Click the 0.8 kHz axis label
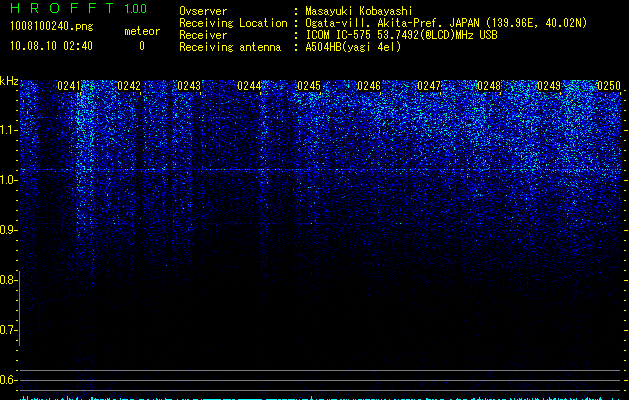629x400 pixels. (x=9, y=280)
